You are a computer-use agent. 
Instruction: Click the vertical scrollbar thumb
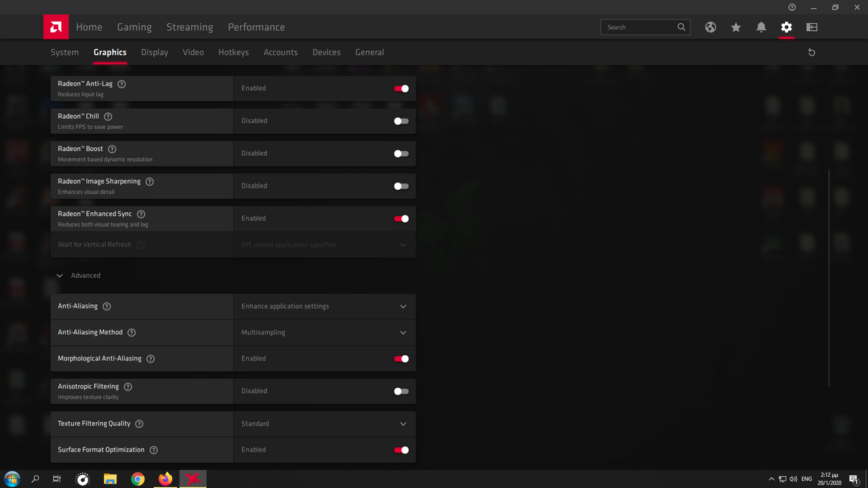pyautogui.click(x=829, y=278)
